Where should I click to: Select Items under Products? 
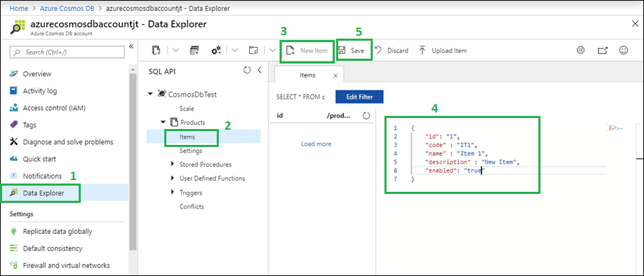coord(187,137)
